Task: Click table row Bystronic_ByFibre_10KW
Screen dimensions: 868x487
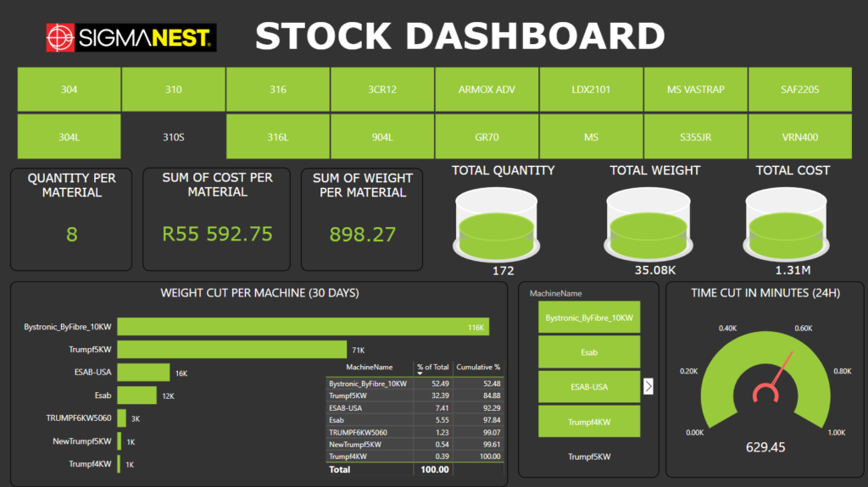Action: point(415,384)
